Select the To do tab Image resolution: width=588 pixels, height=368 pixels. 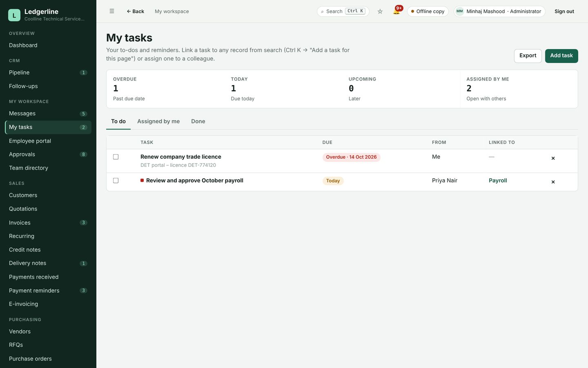click(x=118, y=121)
